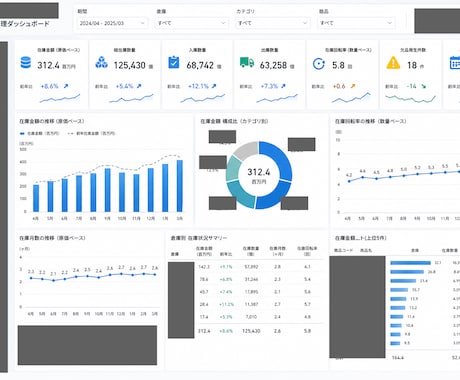The height and width of the screenshot is (380, 460).
Task: Click the gray segment of the donut chart
Action: click(246, 150)
